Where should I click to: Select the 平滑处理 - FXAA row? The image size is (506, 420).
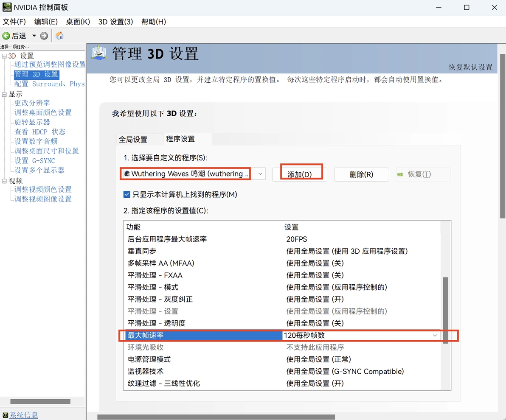coord(281,275)
